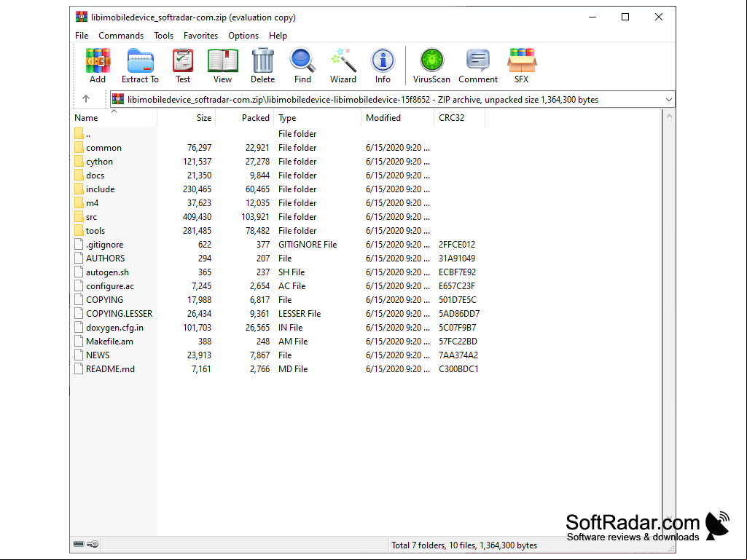Click CRC32 value 2FFCE012
This screenshot has width=747, height=560.
457,244
